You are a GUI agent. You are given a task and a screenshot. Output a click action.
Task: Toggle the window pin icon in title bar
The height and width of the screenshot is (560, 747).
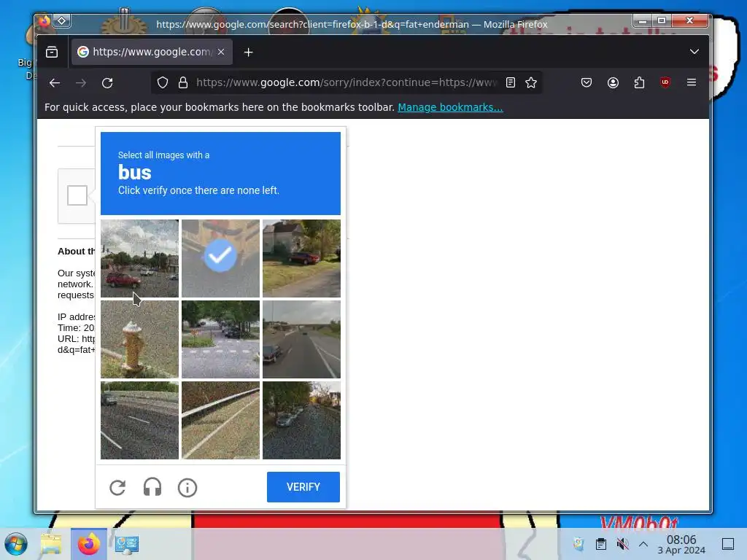(x=62, y=21)
